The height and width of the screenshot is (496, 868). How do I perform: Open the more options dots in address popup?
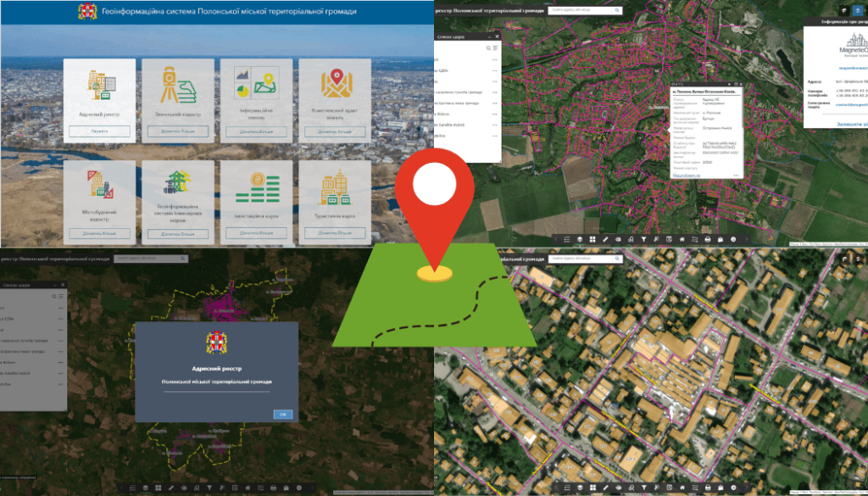click(x=737, y=176)
